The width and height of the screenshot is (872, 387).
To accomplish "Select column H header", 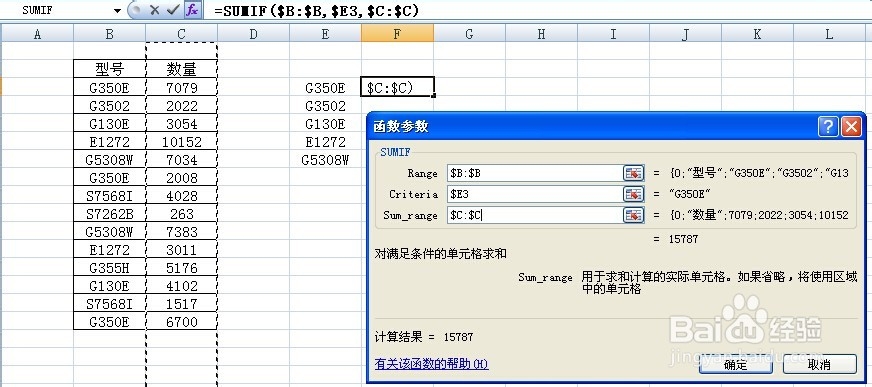I will [x=541, y=34].
